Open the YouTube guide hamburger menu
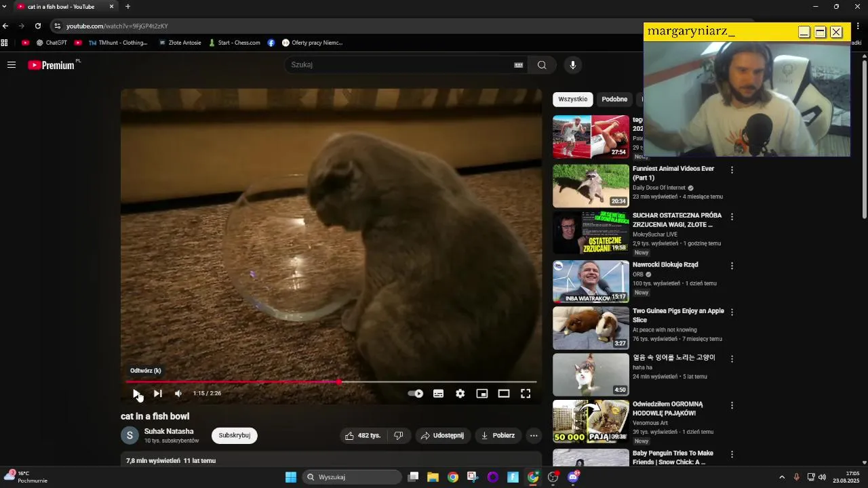 [12, 65]
